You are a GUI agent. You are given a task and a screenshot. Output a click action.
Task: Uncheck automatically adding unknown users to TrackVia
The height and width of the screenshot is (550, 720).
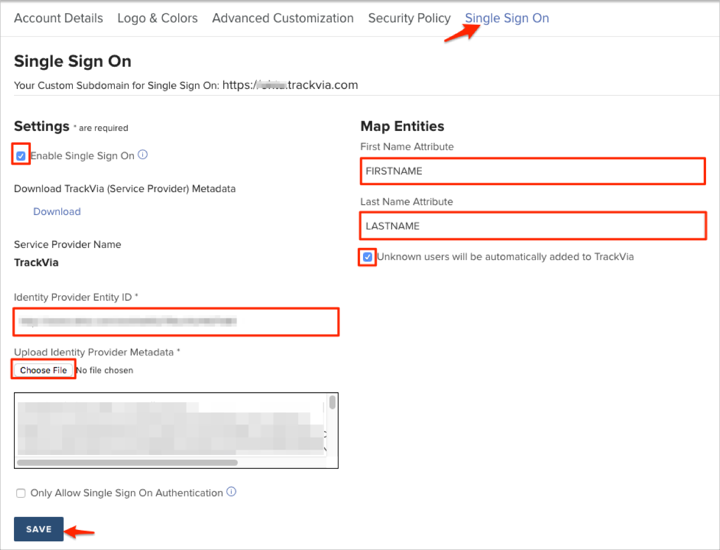(x=368, y=257)
